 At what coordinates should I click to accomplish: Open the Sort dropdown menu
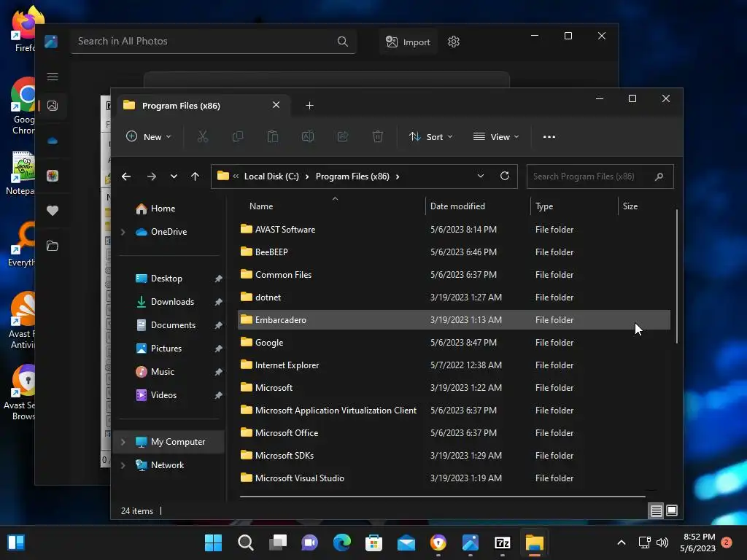coord(430,136)
